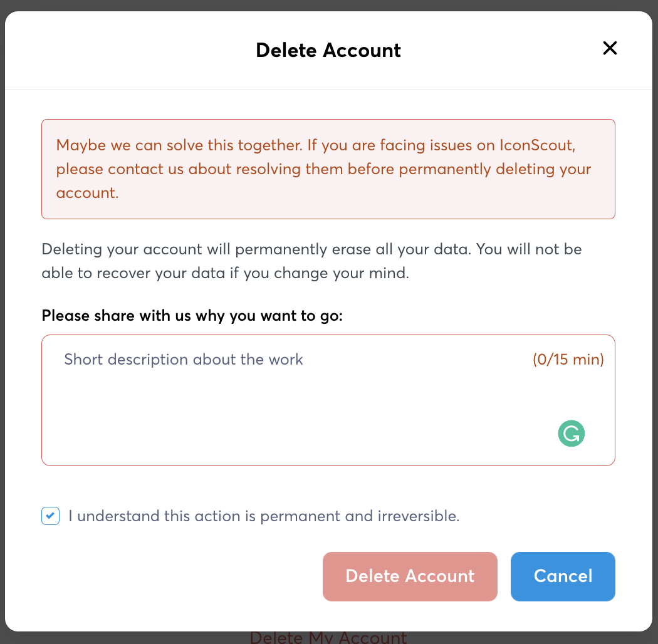Click the 'Maybe we can solve this together' banner

[328, 169]
